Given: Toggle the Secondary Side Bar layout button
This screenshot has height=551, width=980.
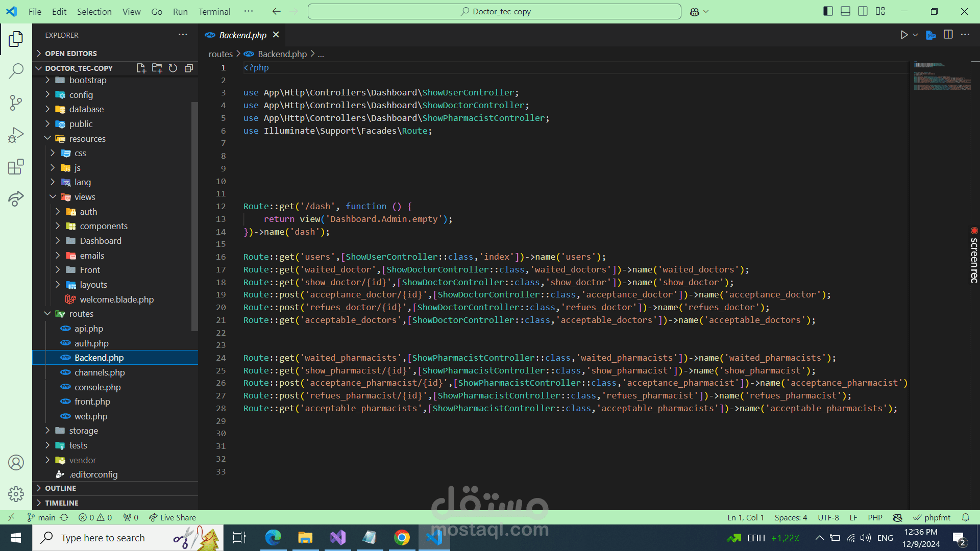Looking at the screenshot, I should (863, 11).
